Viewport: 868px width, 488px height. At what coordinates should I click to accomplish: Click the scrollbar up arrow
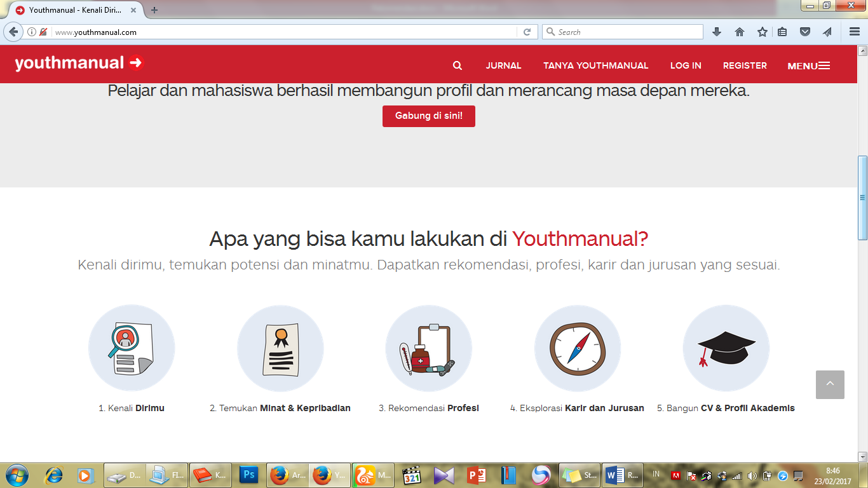862,50
